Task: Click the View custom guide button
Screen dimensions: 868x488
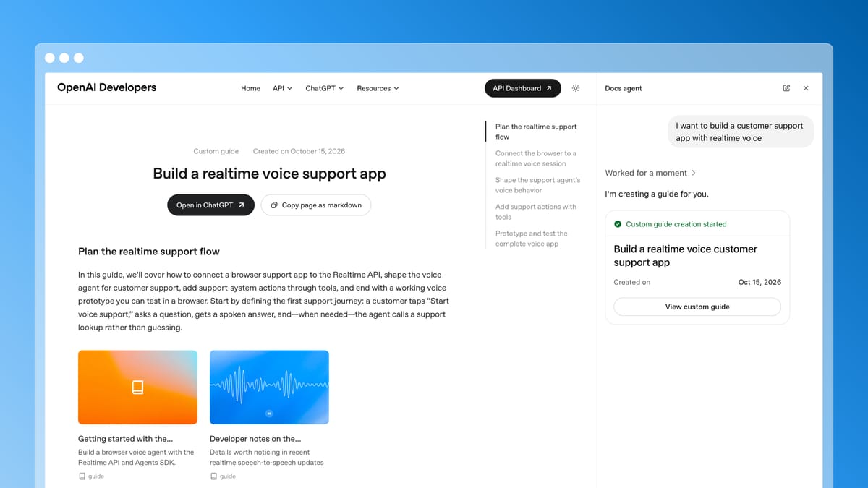Action: [697, 307]
